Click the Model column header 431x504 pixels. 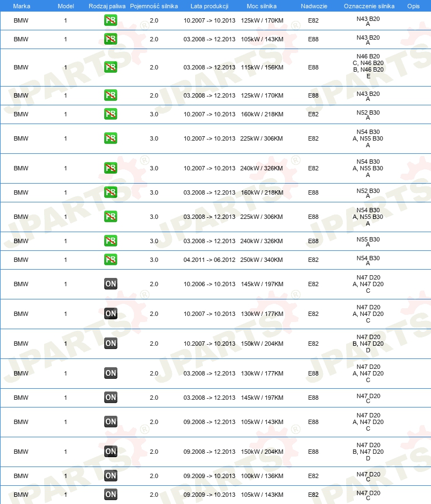point(66,6)
